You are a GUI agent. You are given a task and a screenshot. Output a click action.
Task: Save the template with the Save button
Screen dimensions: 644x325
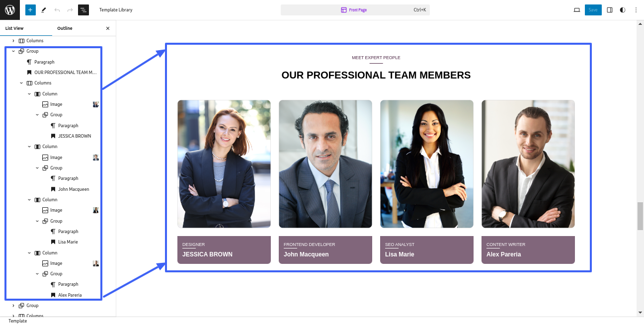click(593, 10)
